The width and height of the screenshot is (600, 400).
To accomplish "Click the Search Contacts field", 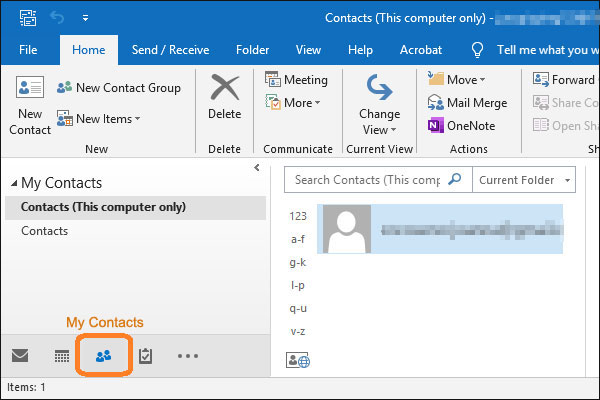I will coord(367,180).
